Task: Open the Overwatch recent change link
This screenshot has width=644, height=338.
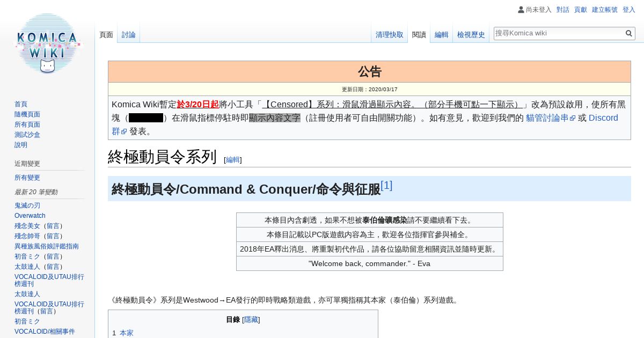Action: pos(30,216)
